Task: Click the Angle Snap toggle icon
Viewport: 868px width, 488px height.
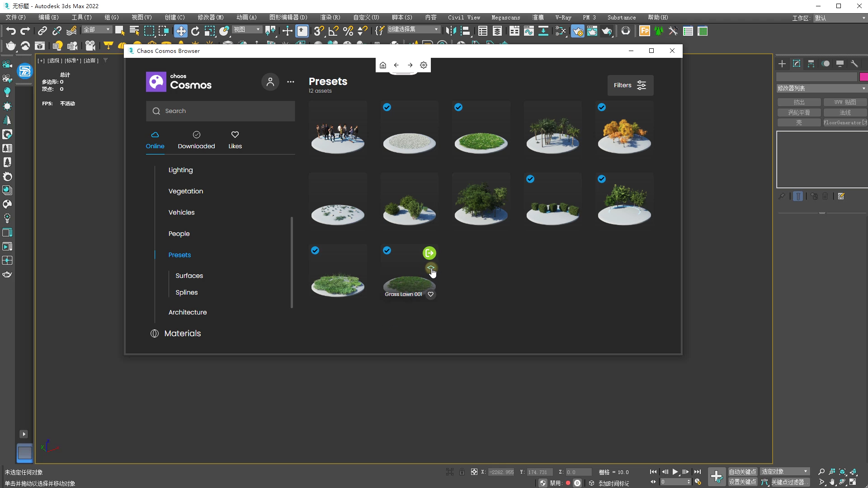Action: pos(334,31)
